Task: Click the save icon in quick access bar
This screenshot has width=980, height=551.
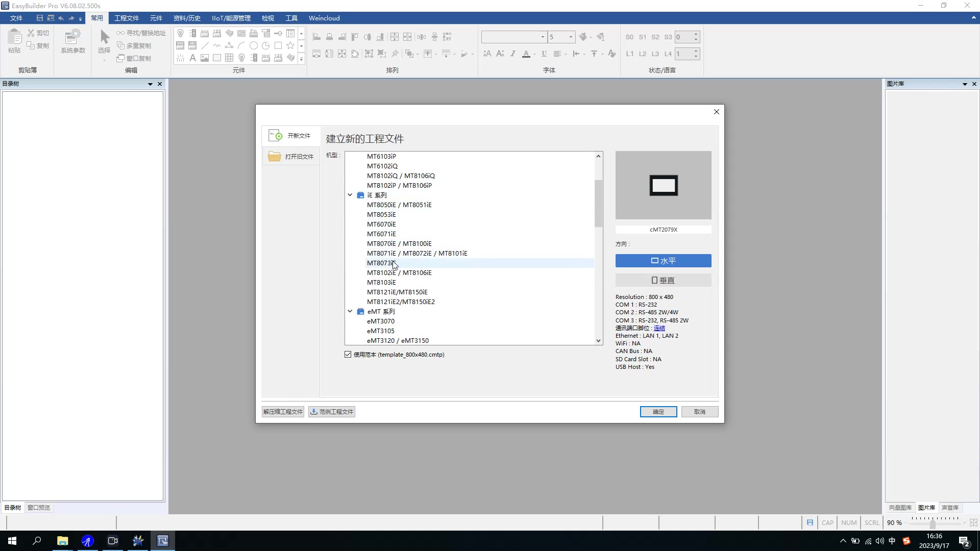Action: tap(39, 18)
